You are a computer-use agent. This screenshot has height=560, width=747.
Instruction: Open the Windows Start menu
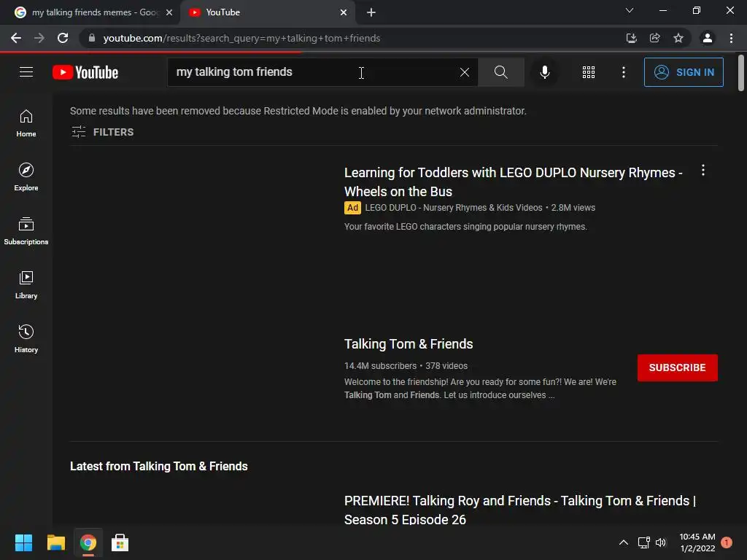pos(23,542)
